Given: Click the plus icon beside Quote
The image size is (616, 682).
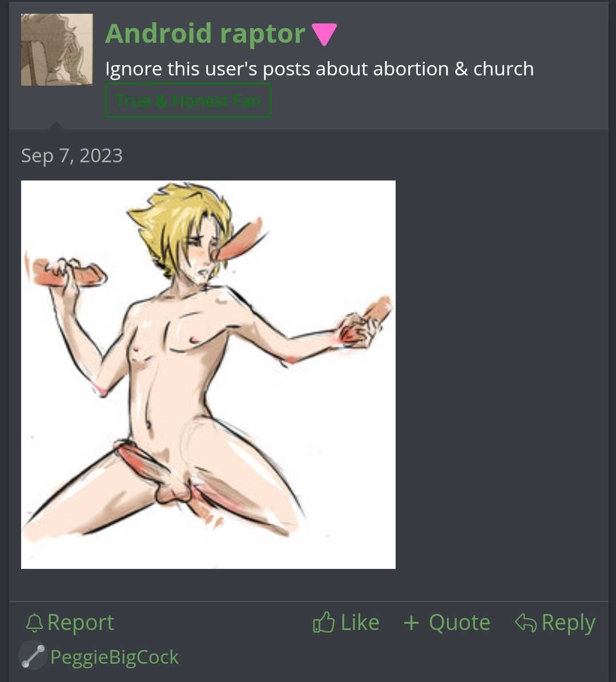Looking at the screenshot, I should click(x=411, y=623).
